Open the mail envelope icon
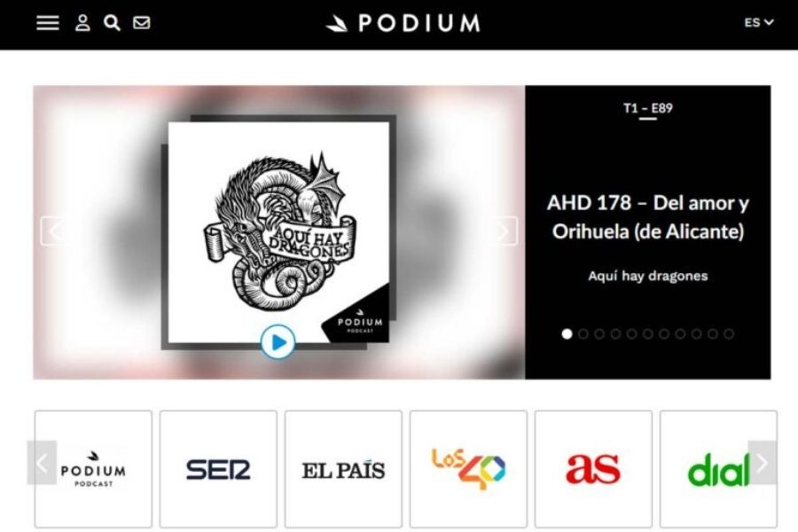 142,23
